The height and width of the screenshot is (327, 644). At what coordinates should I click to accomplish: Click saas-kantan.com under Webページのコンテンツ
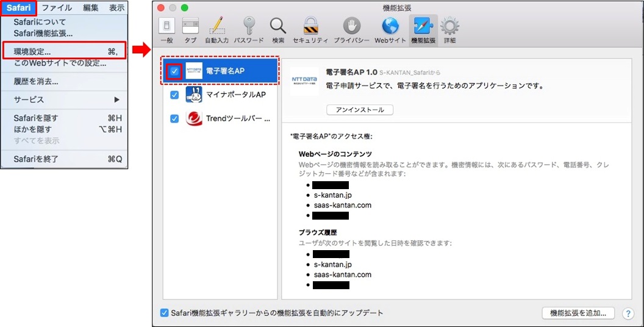[x=343, y=205]
